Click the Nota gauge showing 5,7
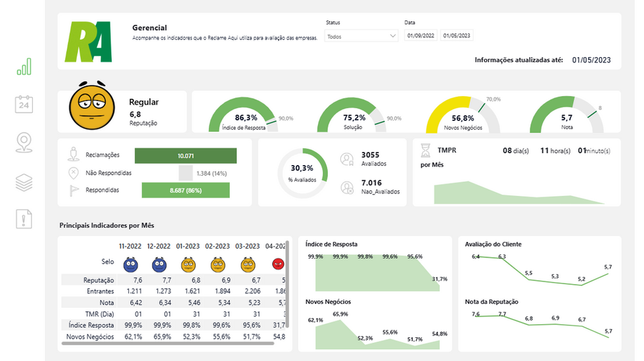This screenshot has height=361, width=644. pyautogui.click(x=566, y=115)
